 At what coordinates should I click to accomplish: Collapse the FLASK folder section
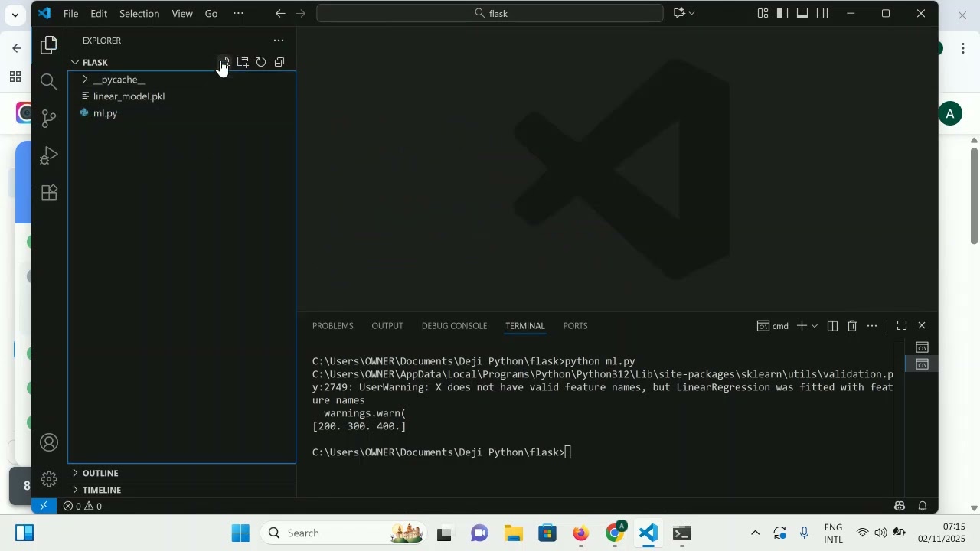pos(95,62)
